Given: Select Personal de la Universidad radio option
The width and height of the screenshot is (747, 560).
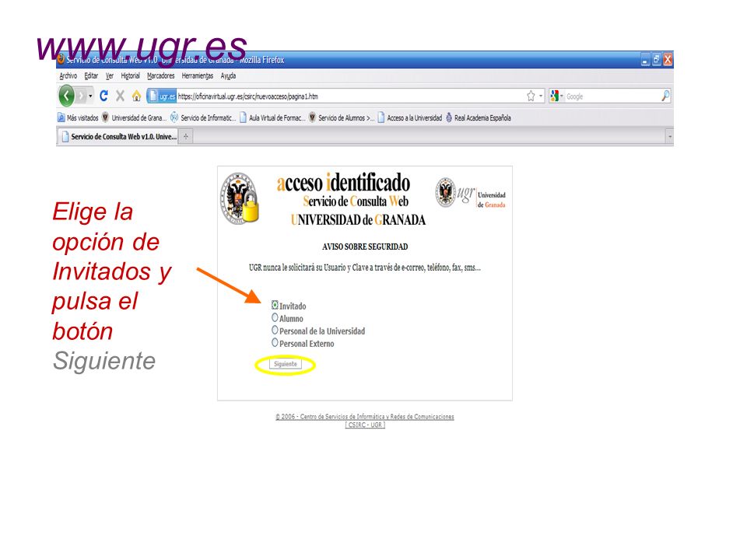Looking at the screenshot, I should point(275,330).
